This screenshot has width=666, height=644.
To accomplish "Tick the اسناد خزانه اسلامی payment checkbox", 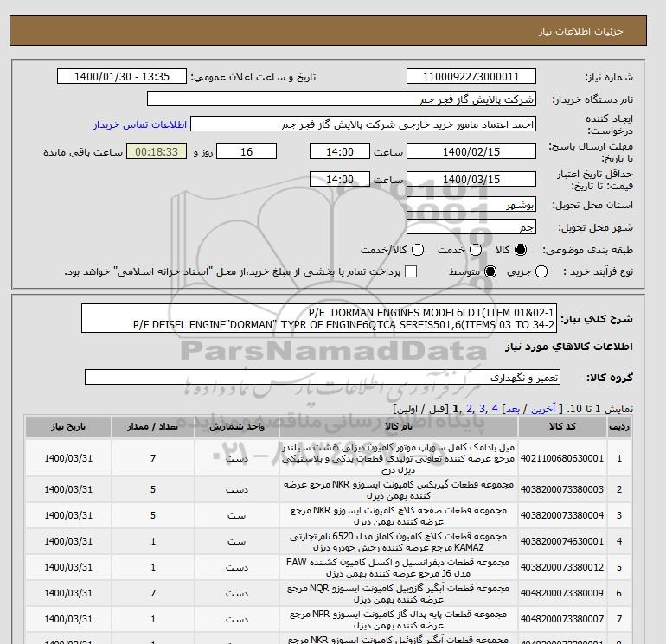I will (411, 271).
